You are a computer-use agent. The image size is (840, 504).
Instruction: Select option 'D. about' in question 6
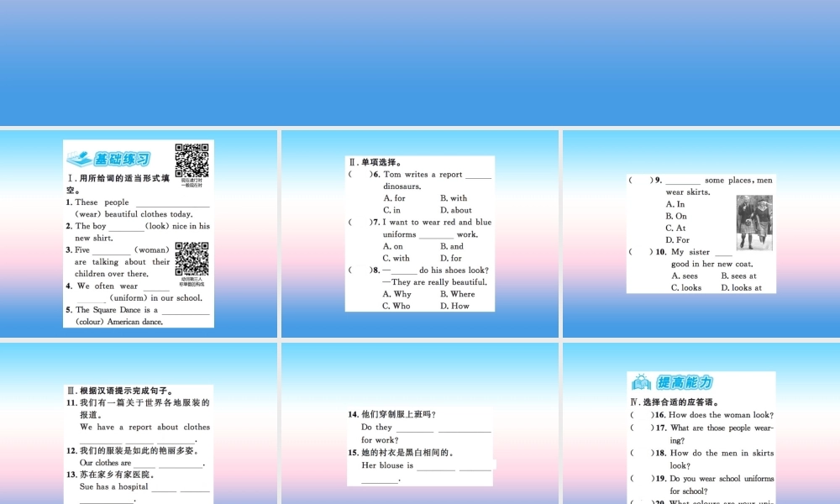456,210
